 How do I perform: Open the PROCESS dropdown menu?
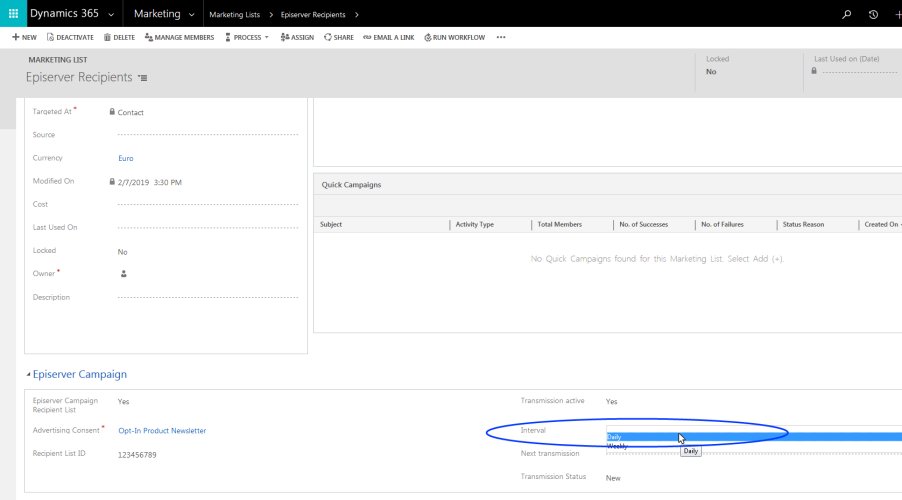coord(247,37)
